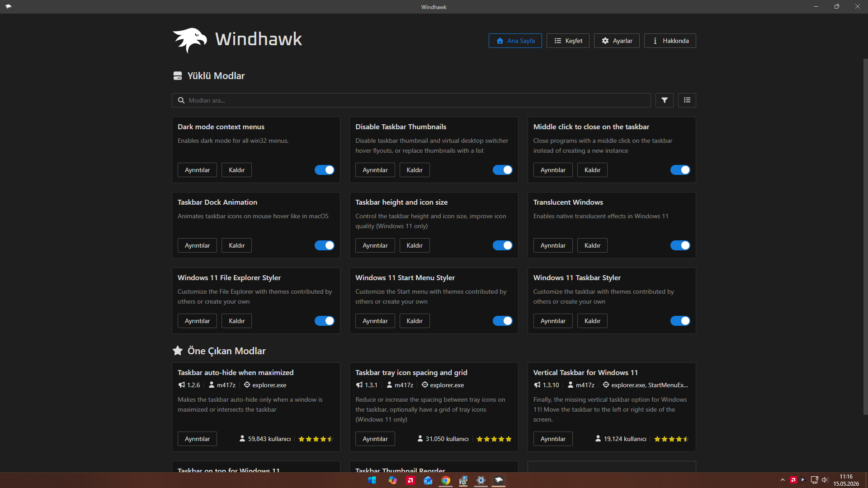Click Kaldır for Taskbar height and icon size

415,245
